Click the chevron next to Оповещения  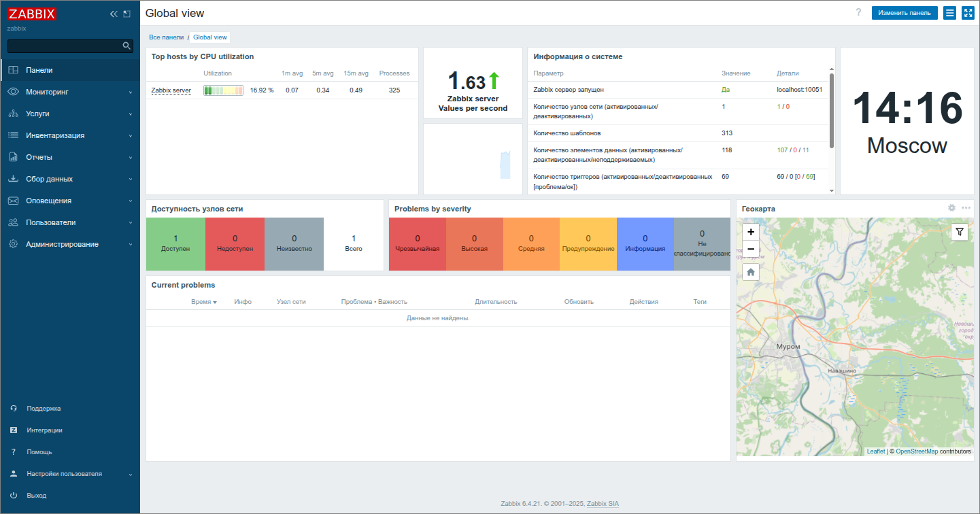(x=131, y=201)
